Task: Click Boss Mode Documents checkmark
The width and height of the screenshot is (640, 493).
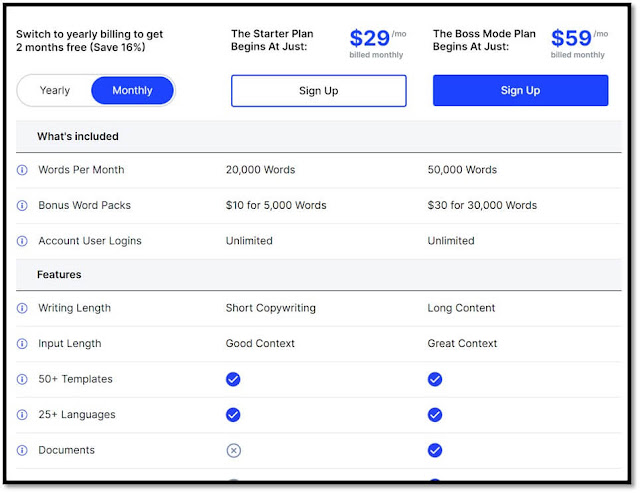Action: tap(435, 450)
